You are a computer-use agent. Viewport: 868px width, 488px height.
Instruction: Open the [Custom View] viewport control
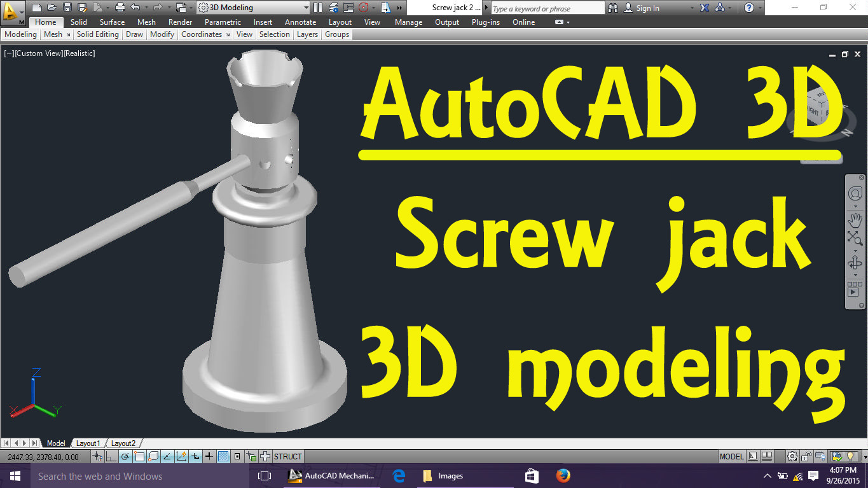pyautogui.click(x=39, y=53)
